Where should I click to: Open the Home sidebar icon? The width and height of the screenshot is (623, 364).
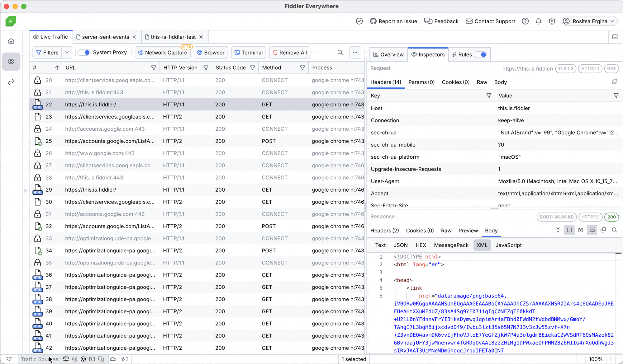[11, 41]
